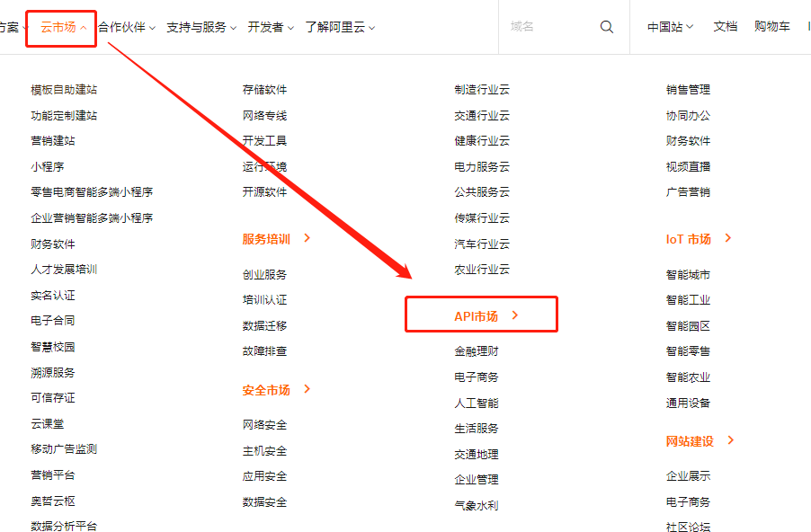Click the arrow beside 服务培训

(x=307, y=238)
